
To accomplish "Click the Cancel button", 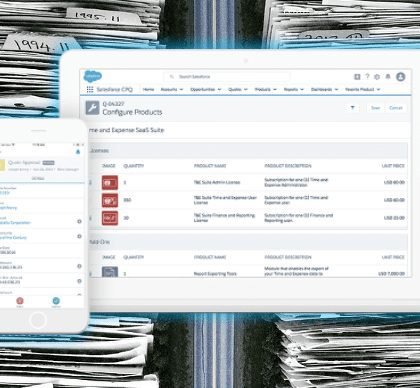I will pos(396,108).
